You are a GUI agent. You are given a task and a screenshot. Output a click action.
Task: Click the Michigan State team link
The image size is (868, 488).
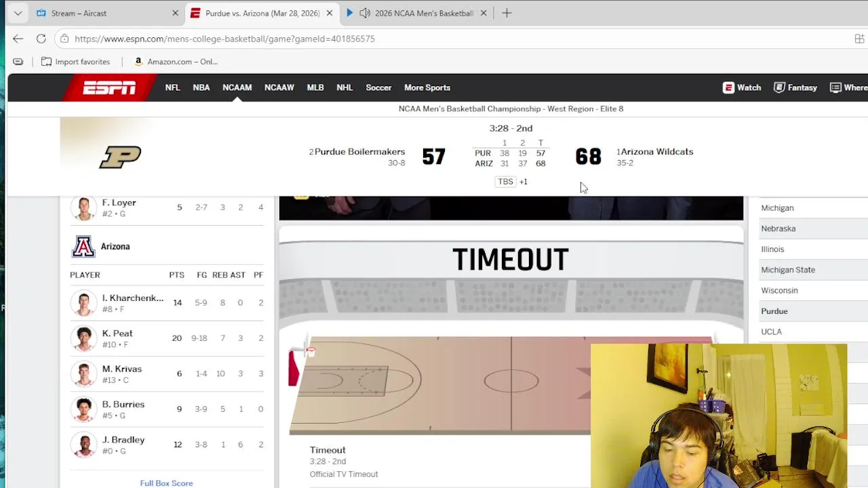788,270
